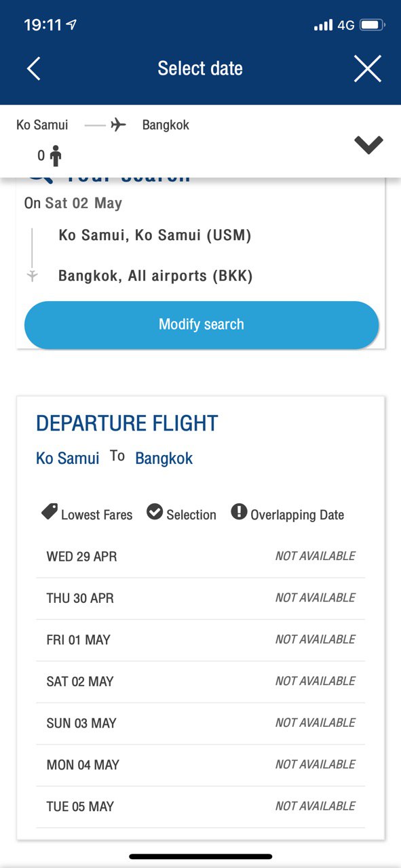
Task: Tap the Lowest Fares tag icon
Action: 50,512
